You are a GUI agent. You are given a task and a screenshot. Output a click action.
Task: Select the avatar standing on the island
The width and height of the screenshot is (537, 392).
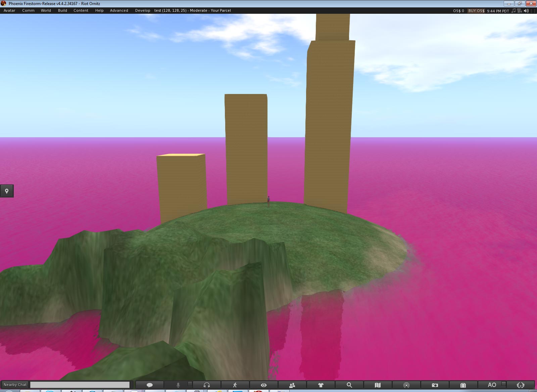pos(268,201)
